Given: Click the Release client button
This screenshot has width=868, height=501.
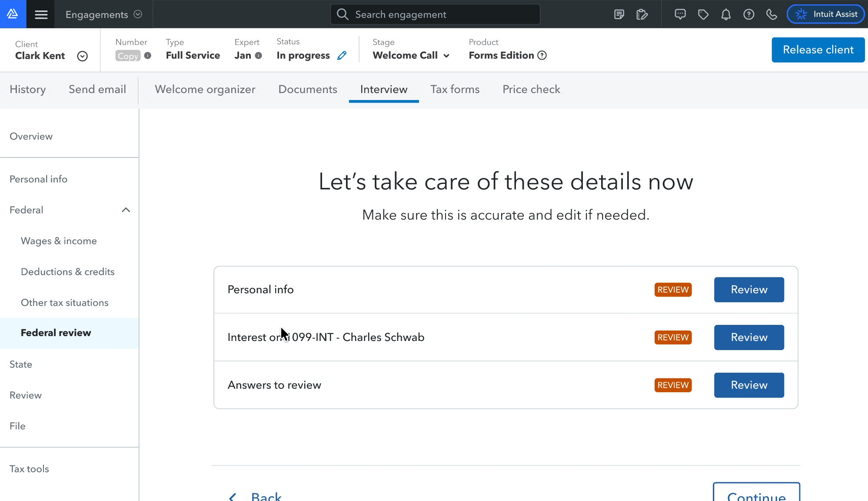Looking at the screenshot, I should tap(818, 50).
